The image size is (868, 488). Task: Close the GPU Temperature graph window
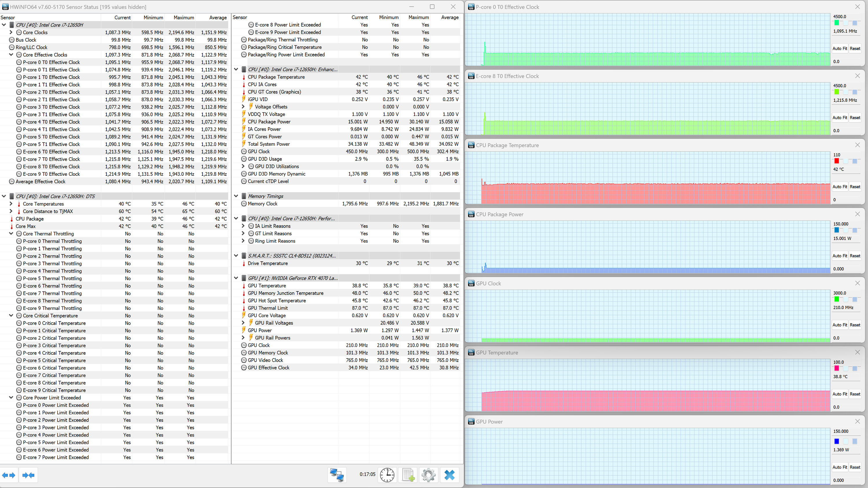[857, 352]
